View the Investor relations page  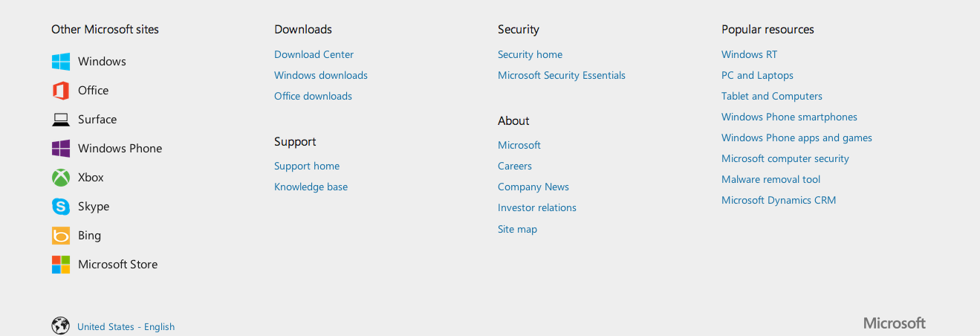537,207
